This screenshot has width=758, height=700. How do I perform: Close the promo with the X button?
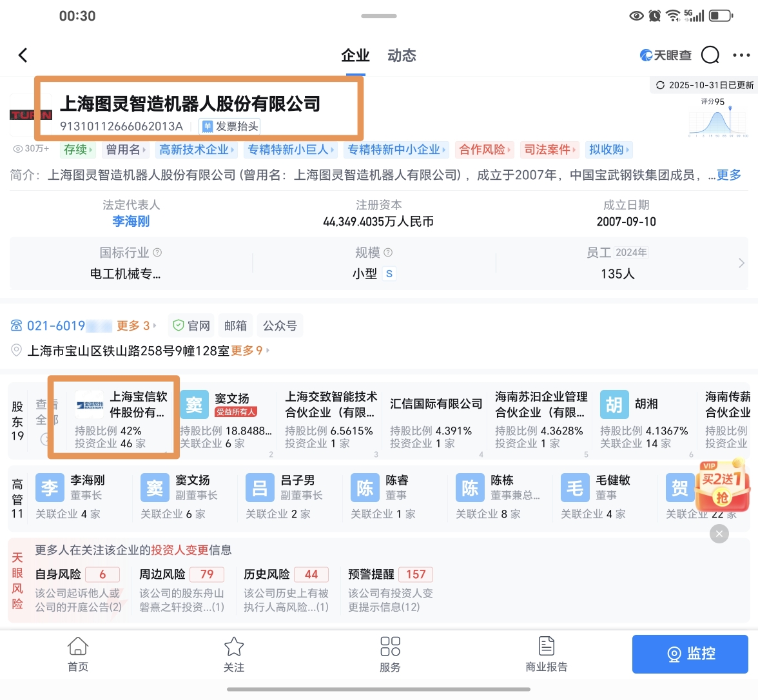click(x=719, y=534)
